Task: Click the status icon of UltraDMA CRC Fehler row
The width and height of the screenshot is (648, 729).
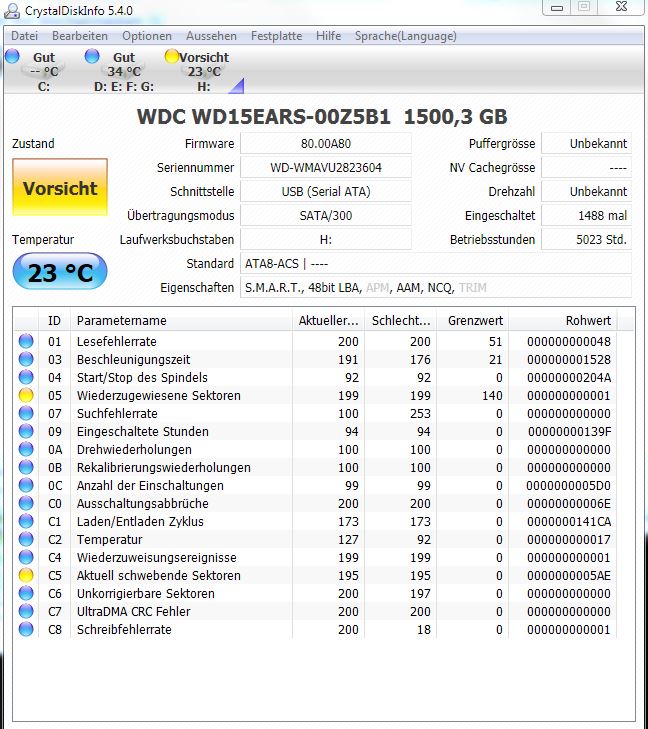Action: 26,611
